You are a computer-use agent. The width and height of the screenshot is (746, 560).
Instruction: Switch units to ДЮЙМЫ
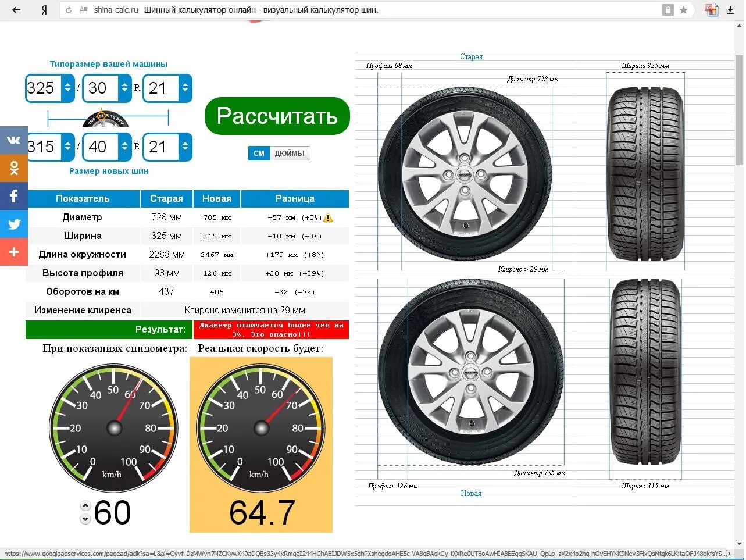point(290,153)
